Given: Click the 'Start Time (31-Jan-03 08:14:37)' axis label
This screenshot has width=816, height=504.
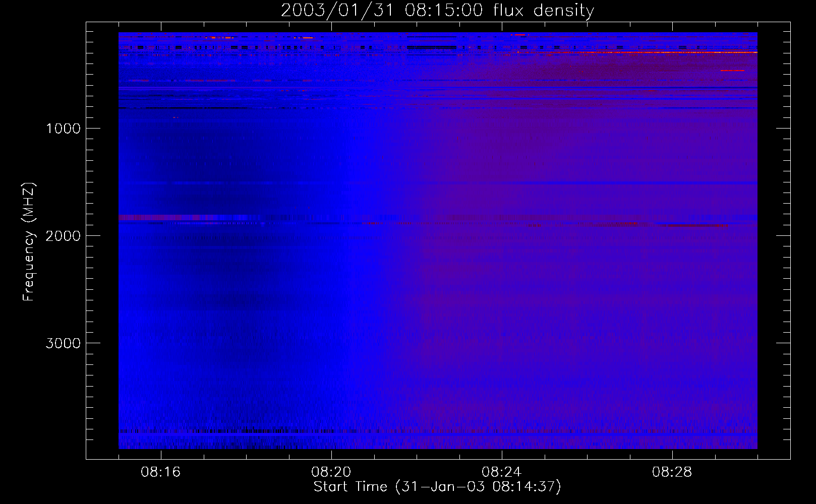Looking at the screenshot, I should 437,487.
